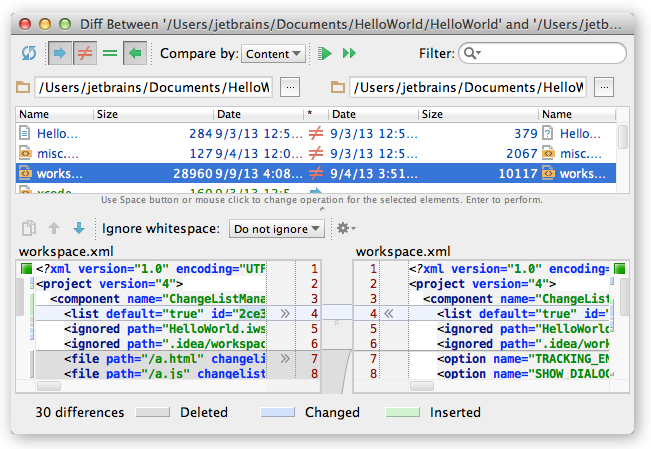651x449 pixels.
Task: Click the left folder path field
Action: coord(154,87)
